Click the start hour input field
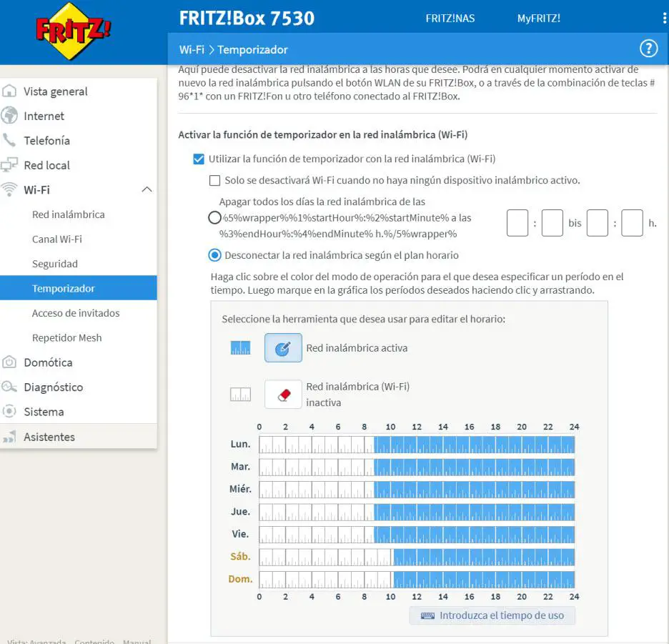 point(517,223)
